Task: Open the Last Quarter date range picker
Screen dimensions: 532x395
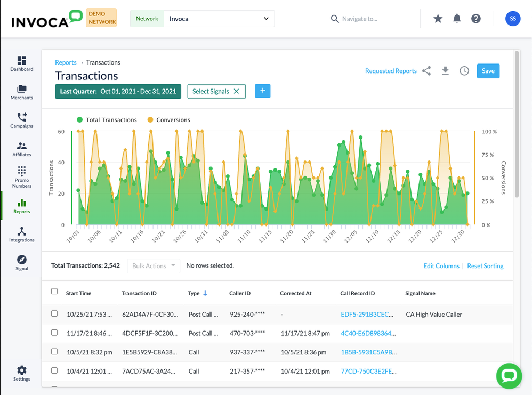Action: [x=118, y=91]
